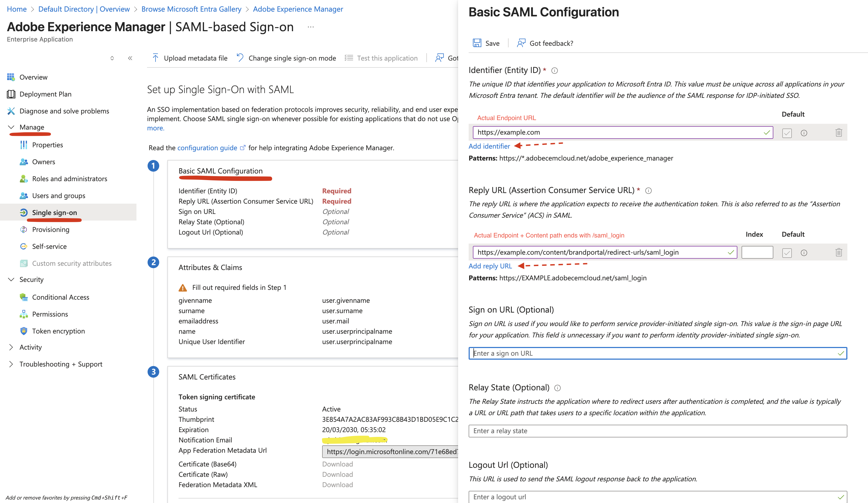
Task: Open Overview in the sidebar menu
Action: coord(33,77)
